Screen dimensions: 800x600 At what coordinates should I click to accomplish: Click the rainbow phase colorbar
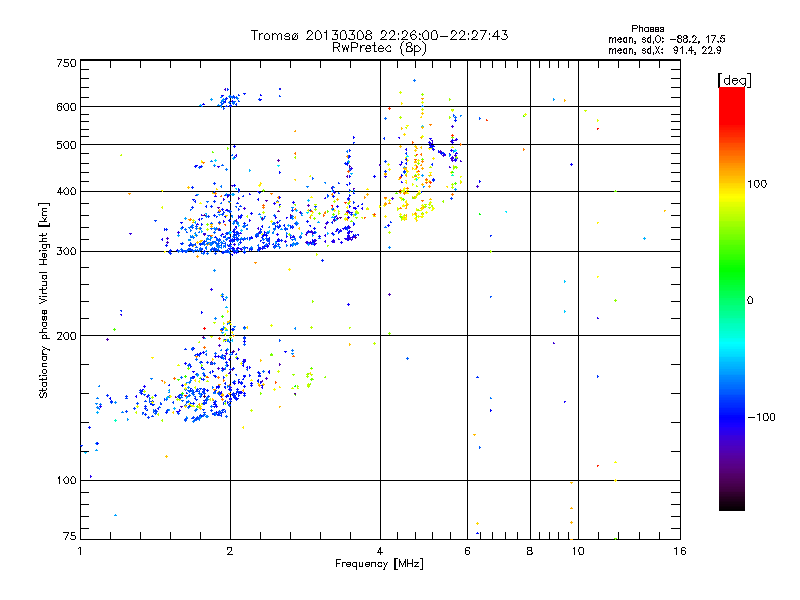[x=732, y=299]
